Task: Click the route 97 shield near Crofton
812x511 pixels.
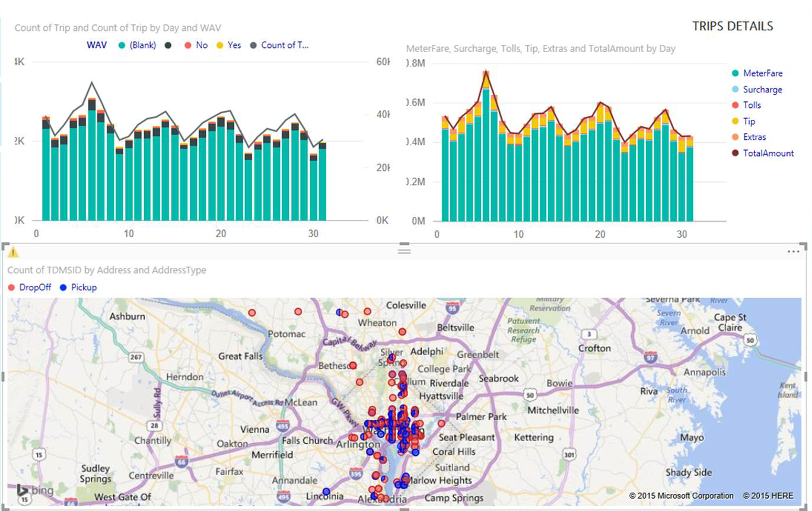Action: tap(651, 358)
